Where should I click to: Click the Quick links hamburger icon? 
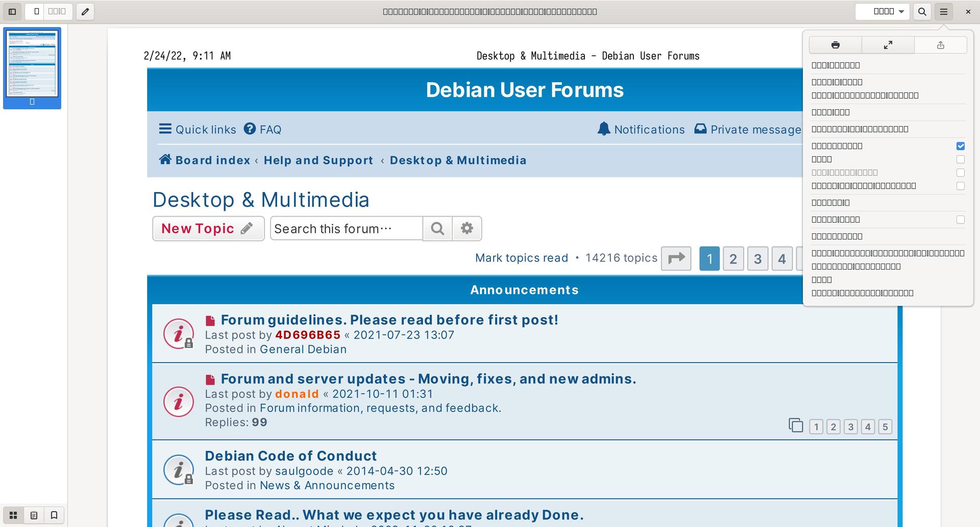[165, 129]
